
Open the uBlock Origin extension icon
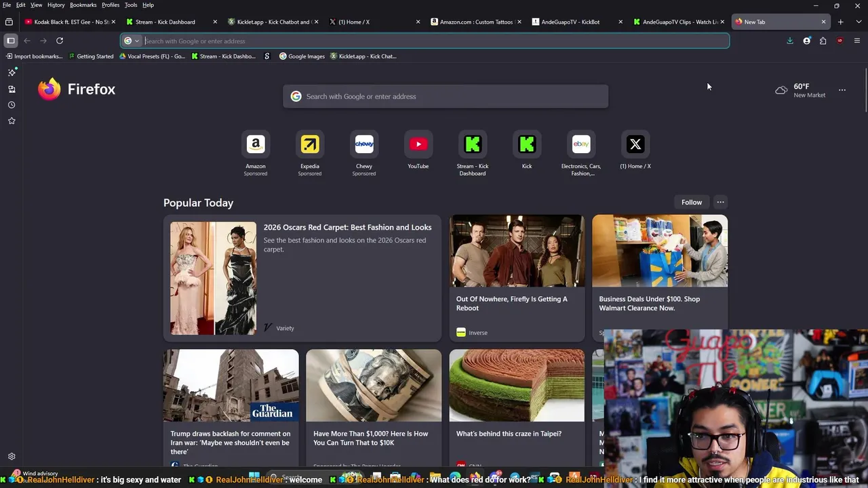point(840,41)
